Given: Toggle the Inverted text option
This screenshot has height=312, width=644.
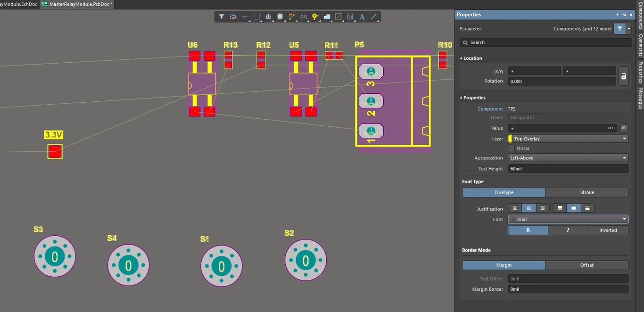Looking at the screenshot, I should click(x=608, y=230).
